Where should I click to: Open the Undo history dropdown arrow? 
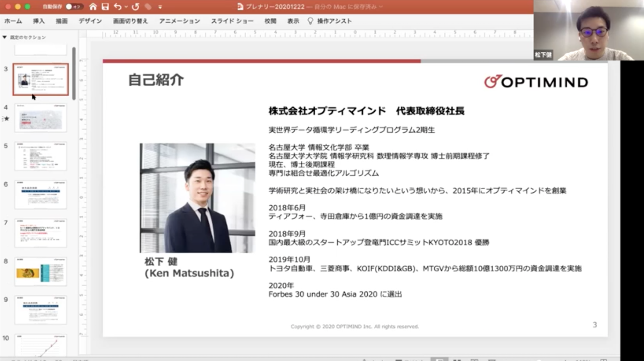point(126,7)
